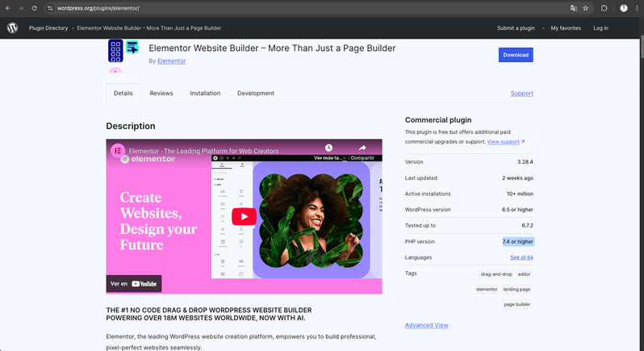The height and width of the screenshot is (351, 644).
Task: Switch to the Reviews tab
Action: pyautogui.click(x=161, y=93)
